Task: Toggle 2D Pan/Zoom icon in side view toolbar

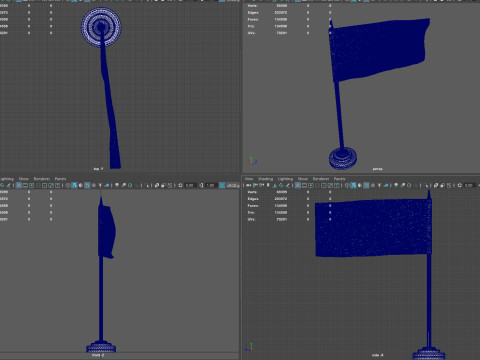Action: [x=281, y=185]
